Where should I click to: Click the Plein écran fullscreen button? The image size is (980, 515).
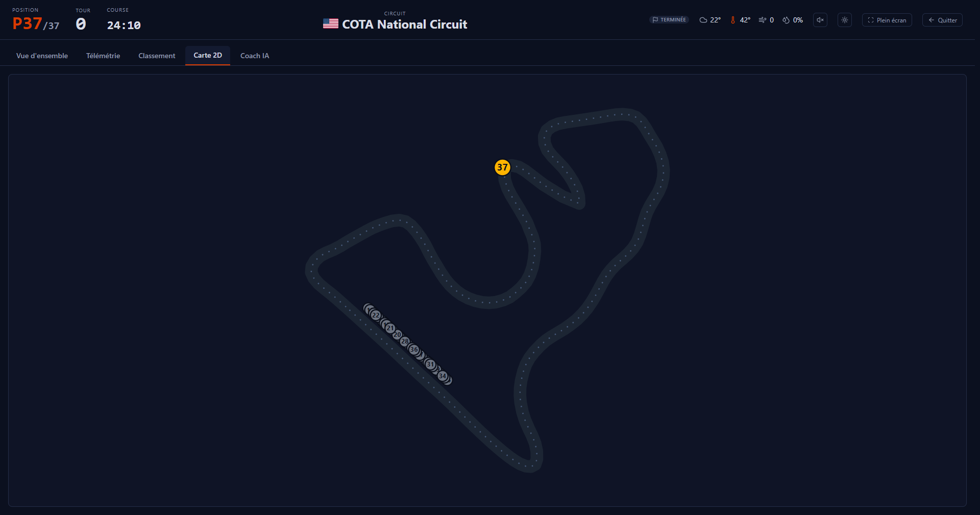click(x=887, y=20)
